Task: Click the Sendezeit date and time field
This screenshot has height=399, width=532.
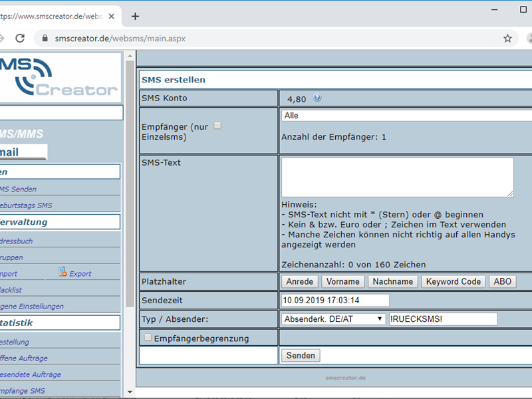Action: click(x=334, y=301)
